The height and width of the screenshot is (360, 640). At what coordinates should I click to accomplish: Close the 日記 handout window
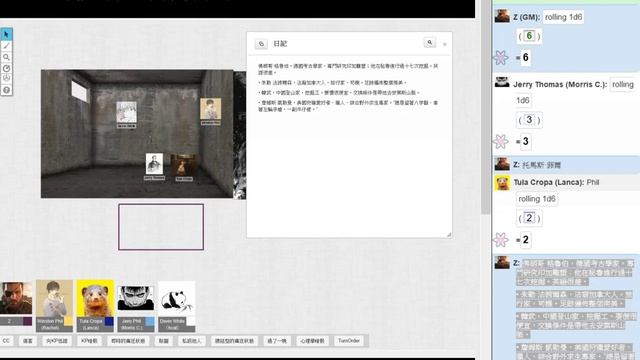pyautogui.click(x=444, y=44)
